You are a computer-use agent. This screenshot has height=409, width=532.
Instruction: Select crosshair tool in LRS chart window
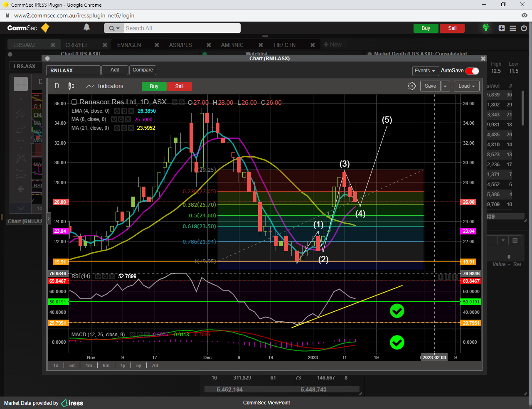pos(21,84)
